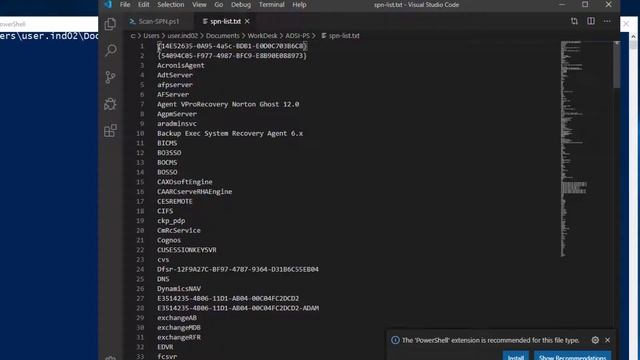Click the CESREMOTE line
This screenshot has width=640, height=360.
175,202
